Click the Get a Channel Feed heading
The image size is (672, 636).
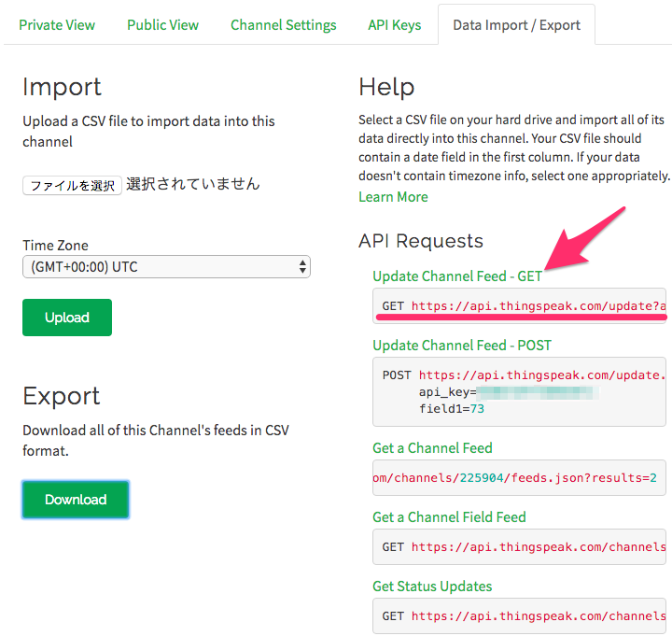(432, 448)
